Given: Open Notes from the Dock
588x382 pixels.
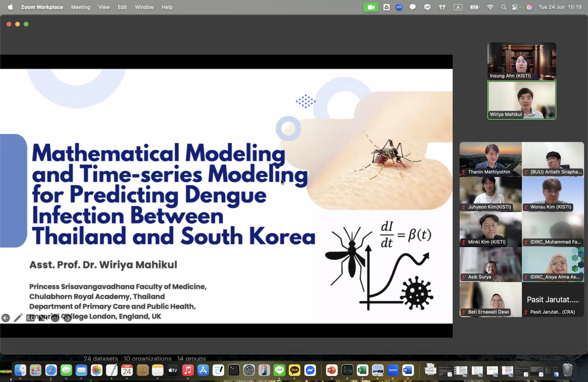Looking at the screenshot, I should (x=157, y=370).
